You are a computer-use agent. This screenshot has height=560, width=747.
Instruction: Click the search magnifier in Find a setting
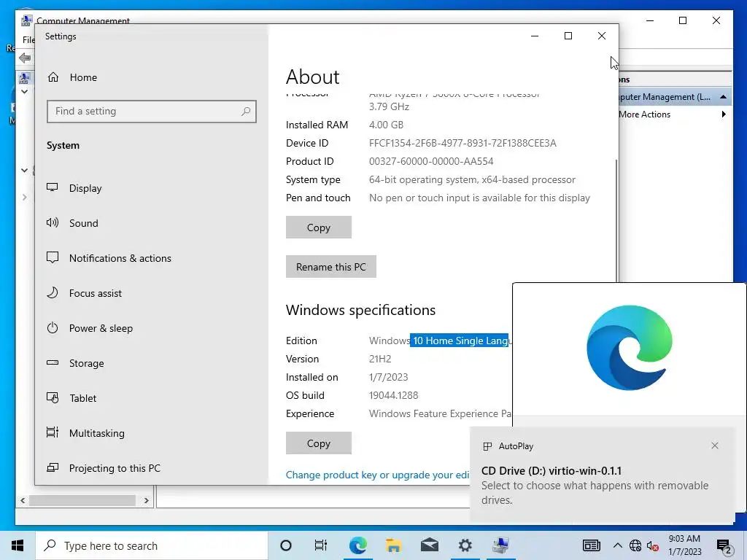click(x=245, y=112)
